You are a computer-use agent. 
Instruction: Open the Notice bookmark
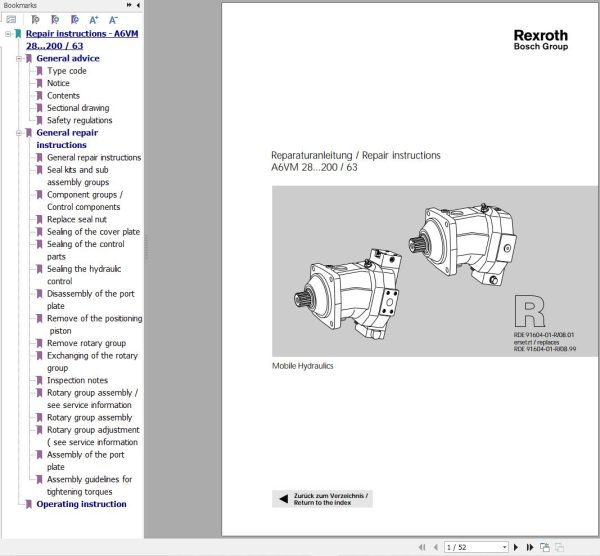pos(58,83)
